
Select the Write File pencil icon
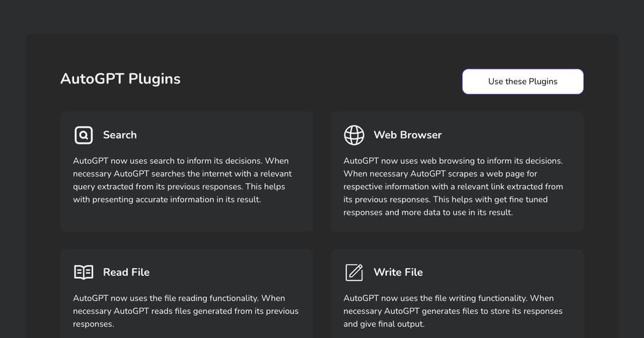tap(354, 272)
